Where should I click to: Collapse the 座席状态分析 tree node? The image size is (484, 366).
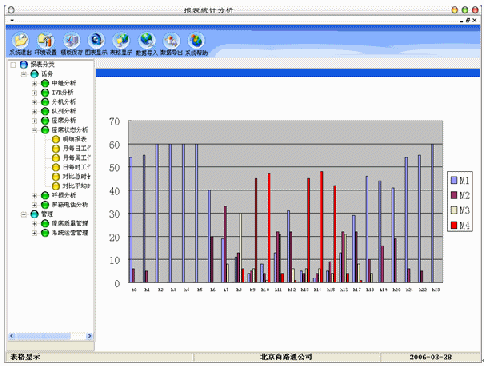click(34, 130)
